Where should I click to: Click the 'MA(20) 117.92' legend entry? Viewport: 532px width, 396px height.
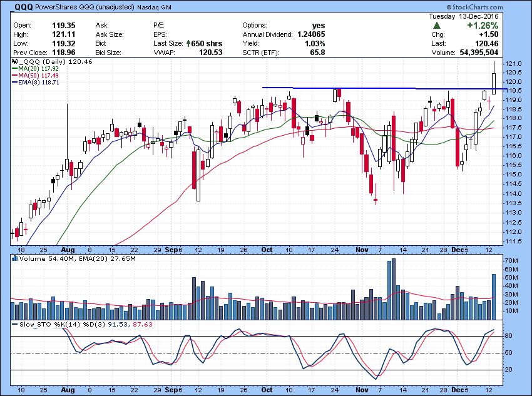click(x=38, y=68)
